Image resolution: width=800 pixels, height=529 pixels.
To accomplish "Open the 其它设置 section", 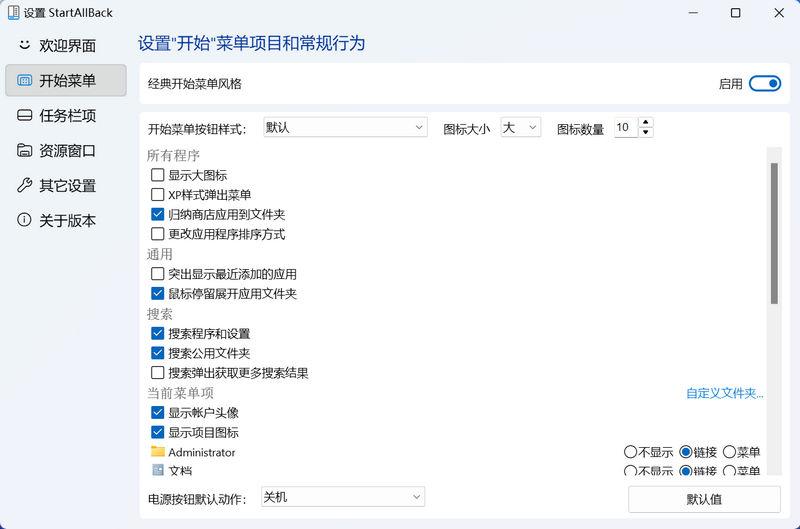I will pyautogui.click(x=66, y=186).
